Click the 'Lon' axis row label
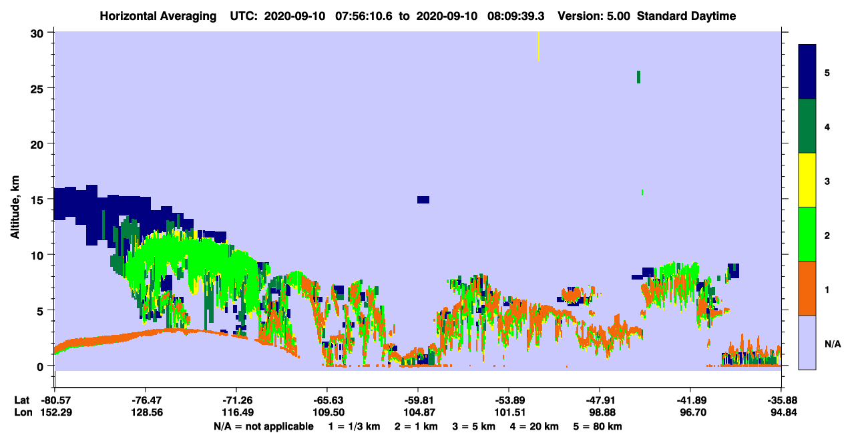Screen dimensions: 868x445 [x=23, y=413]
